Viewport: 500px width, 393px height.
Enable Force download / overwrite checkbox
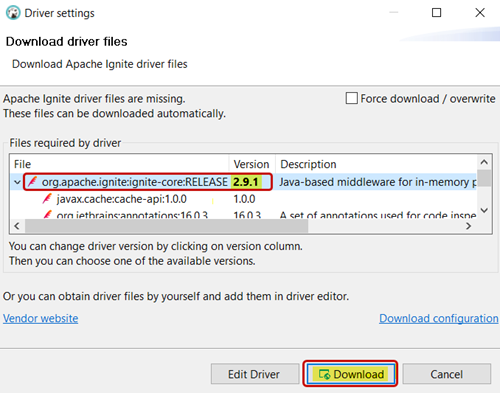pos(352,98)
